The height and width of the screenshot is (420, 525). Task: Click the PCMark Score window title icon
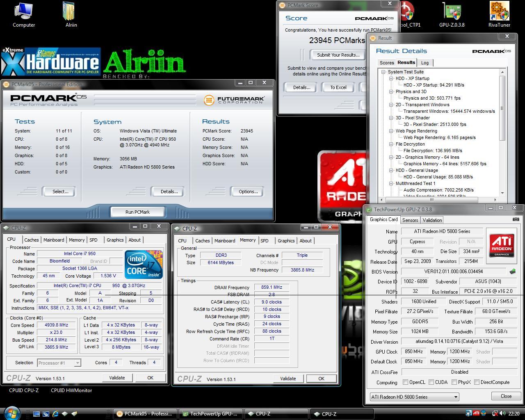[x=282, y=5]
